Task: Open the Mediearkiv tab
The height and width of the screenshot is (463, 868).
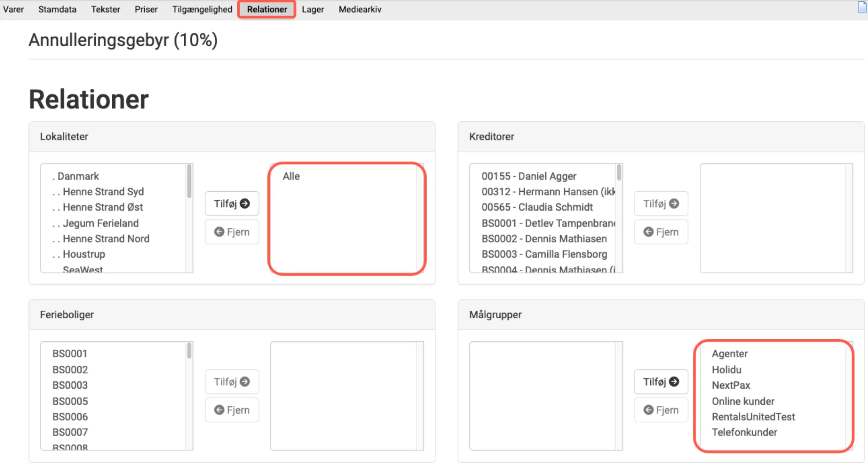Action: tap(360, 9)
